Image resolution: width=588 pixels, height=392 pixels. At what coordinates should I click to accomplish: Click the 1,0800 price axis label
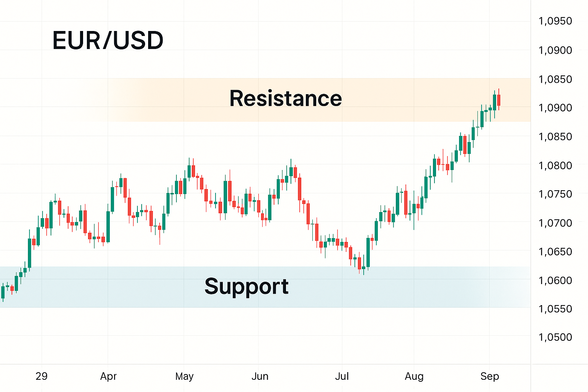(555, 165)
